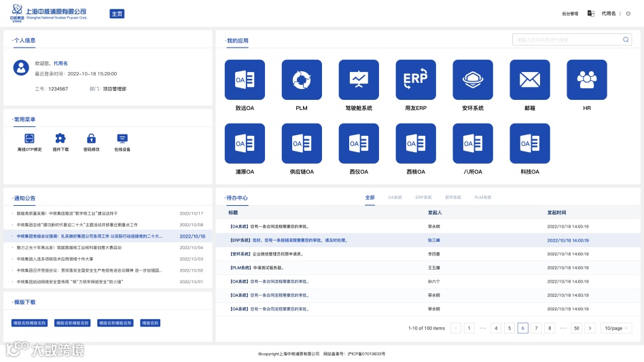
Task: Click the company logo in header
Action: 49,13
